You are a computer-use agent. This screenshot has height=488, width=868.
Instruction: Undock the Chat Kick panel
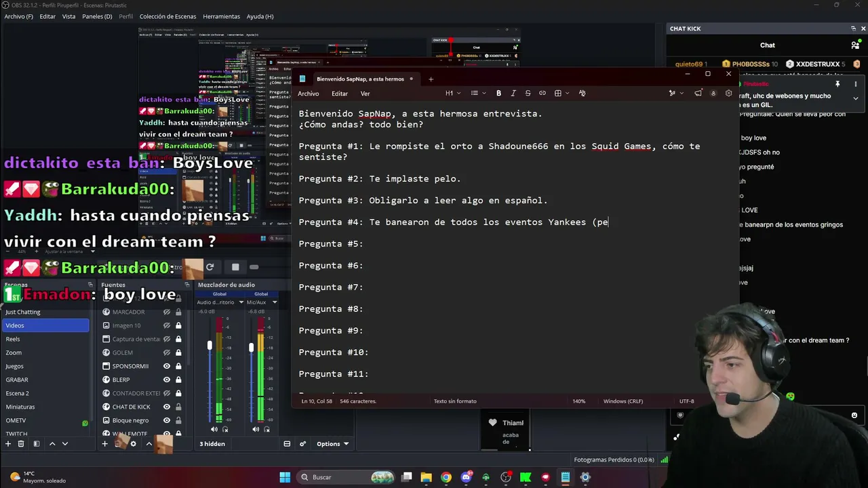(853, 28)
